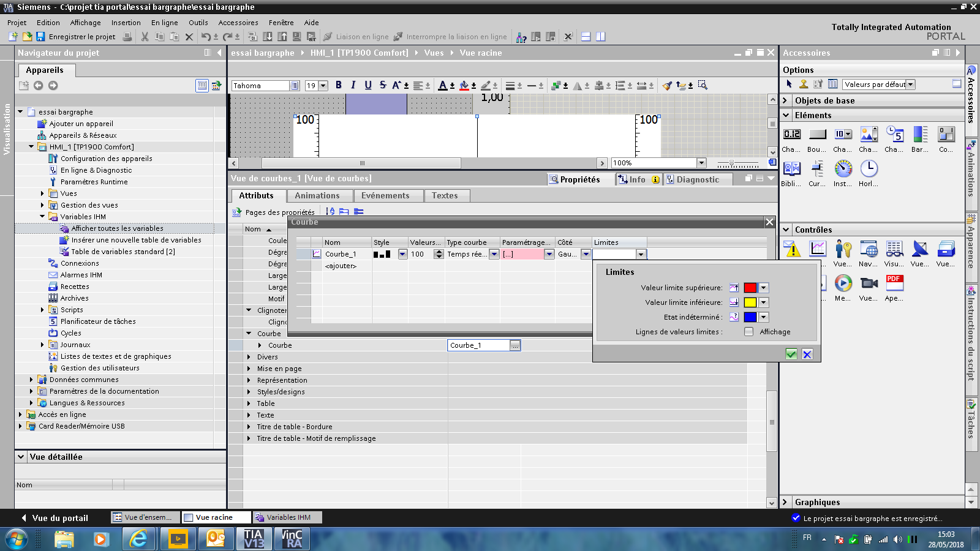Select the PDF view control icon

894,283
